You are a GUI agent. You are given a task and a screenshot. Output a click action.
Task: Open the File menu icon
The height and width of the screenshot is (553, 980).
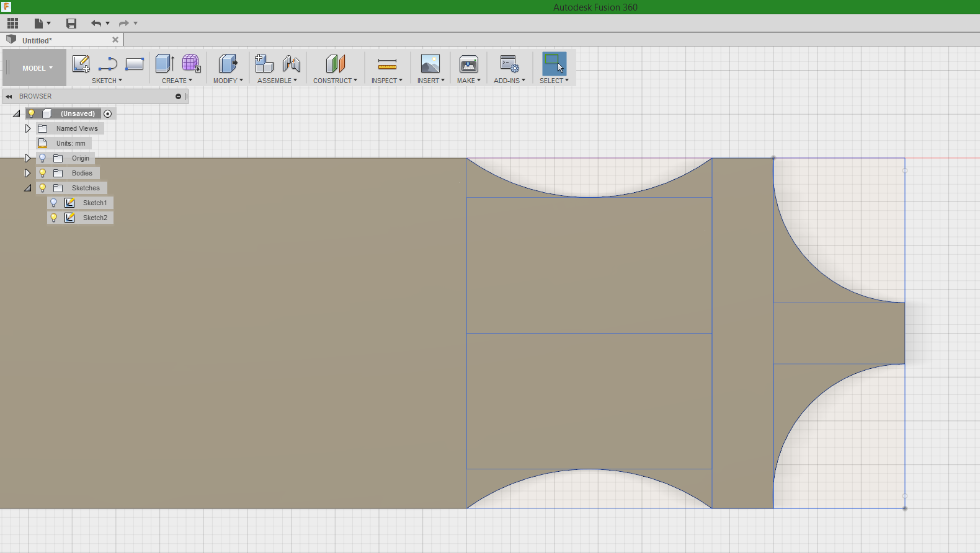pos(39,24)
